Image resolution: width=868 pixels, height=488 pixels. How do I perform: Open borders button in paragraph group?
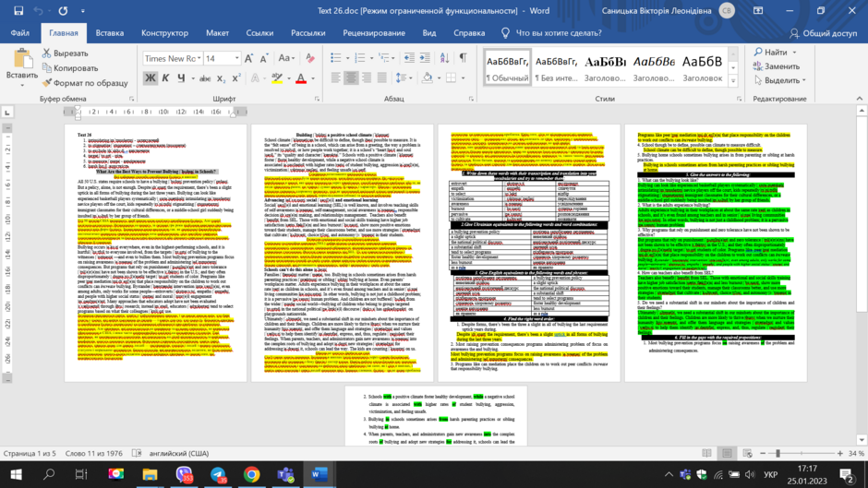tap(452, 78)
